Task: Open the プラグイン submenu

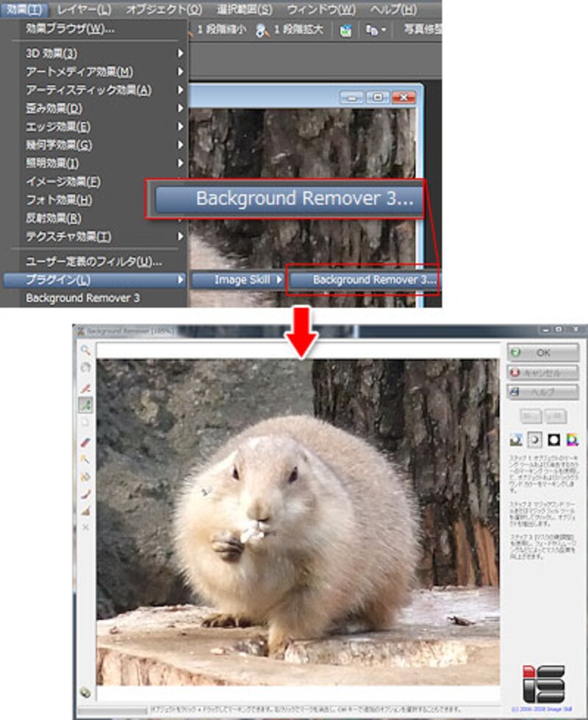Action: pos(94,280)
